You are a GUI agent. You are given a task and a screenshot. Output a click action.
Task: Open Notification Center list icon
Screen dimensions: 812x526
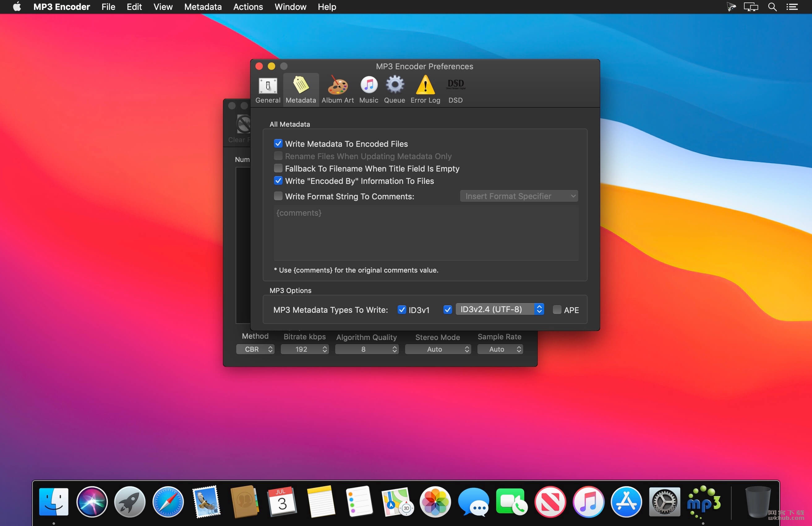(x=792, y=7)
